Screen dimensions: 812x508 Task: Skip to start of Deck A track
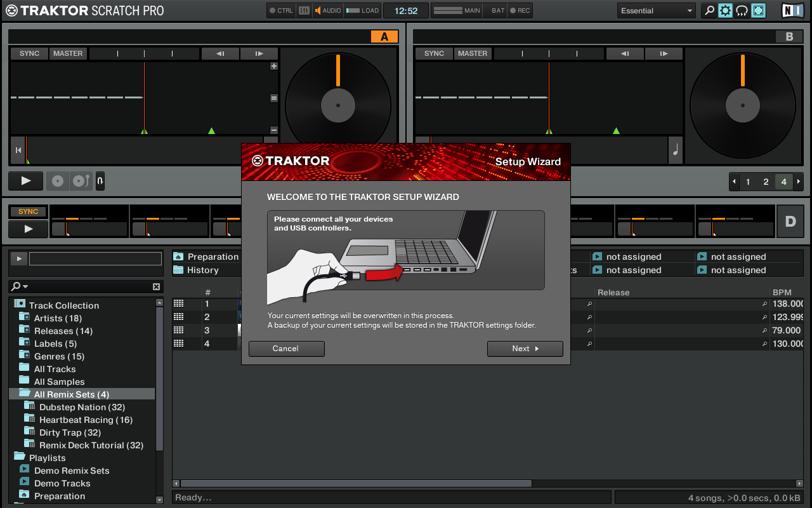[x=18, y=150]
